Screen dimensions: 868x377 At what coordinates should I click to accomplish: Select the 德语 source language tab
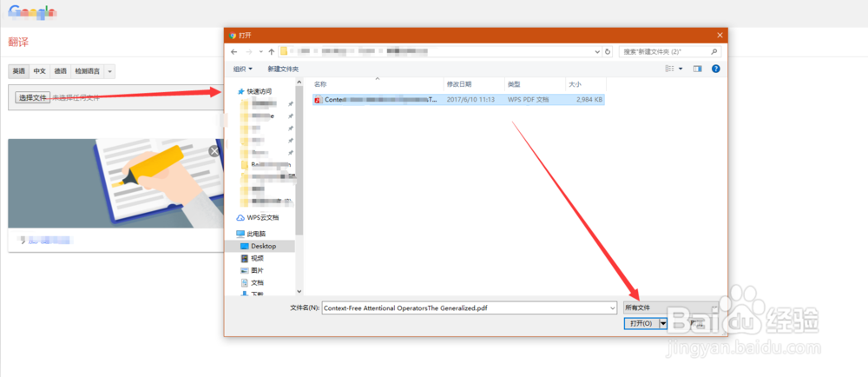[61, 71]
